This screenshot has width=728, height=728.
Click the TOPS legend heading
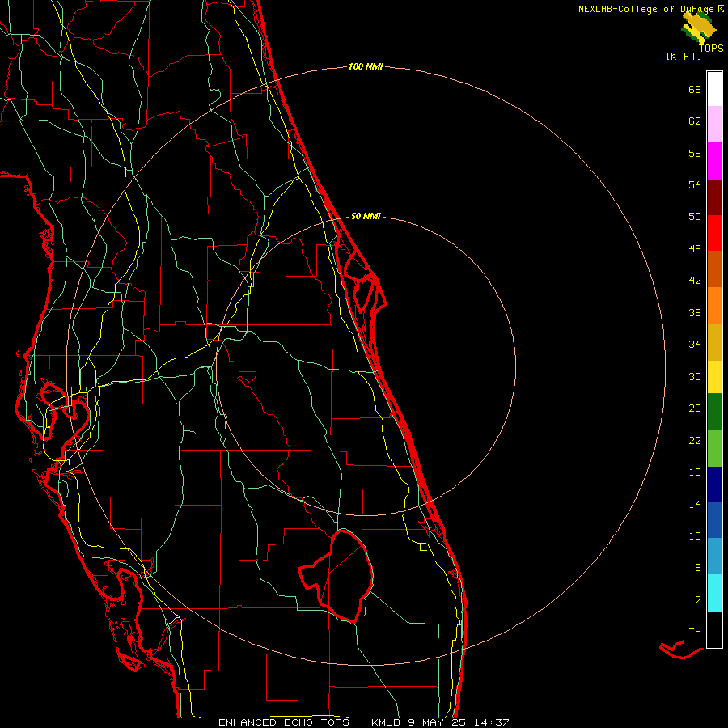point(711,49)
